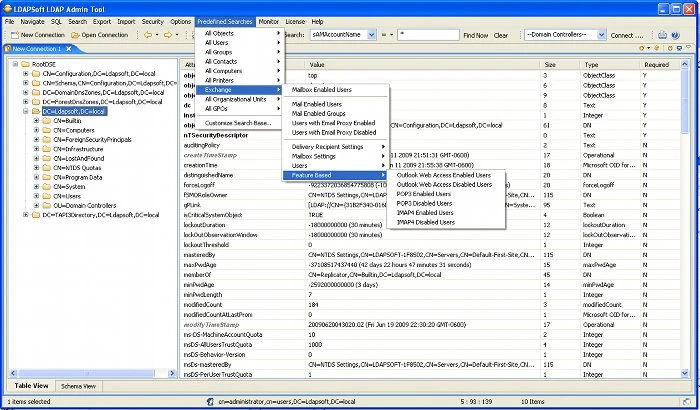Click the status bar user icon
700x410 pixels.
click(x=210, y=402)
